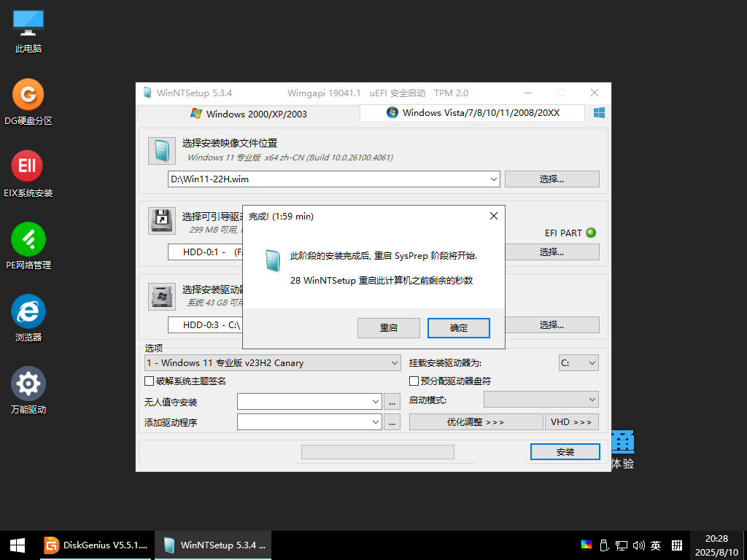This screenshot has height=560, width=747.
Task: Select Windows Vista/7/8/10/11/2008/20XX tab
Action: pos(473,113)
